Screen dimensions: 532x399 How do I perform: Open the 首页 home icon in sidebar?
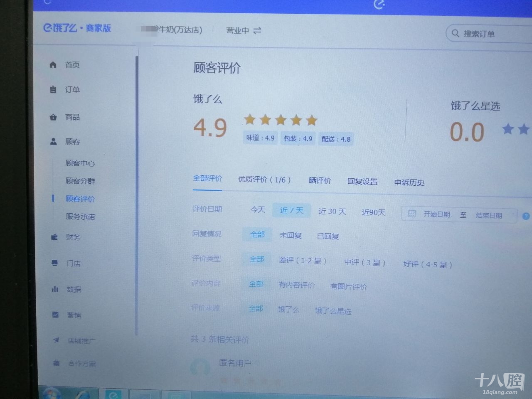click(x=53, y=64)
